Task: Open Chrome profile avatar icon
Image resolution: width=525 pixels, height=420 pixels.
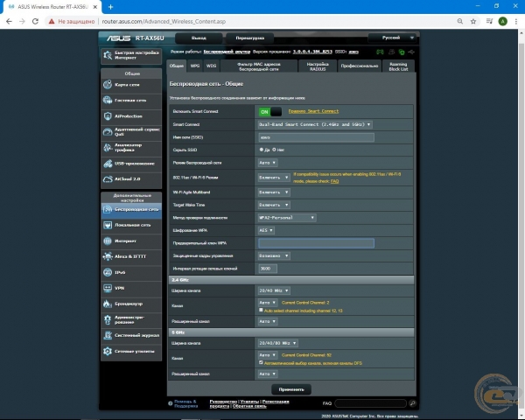Action: (x=502, y=21)
